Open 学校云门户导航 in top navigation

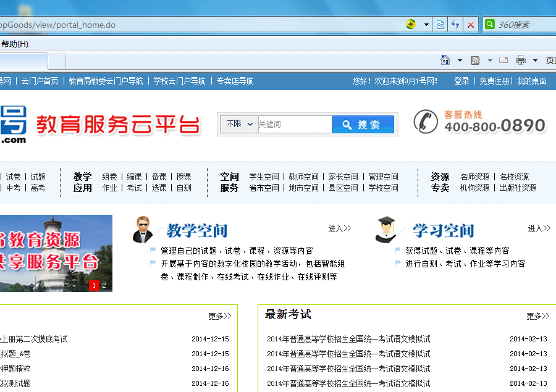(179, 81)
